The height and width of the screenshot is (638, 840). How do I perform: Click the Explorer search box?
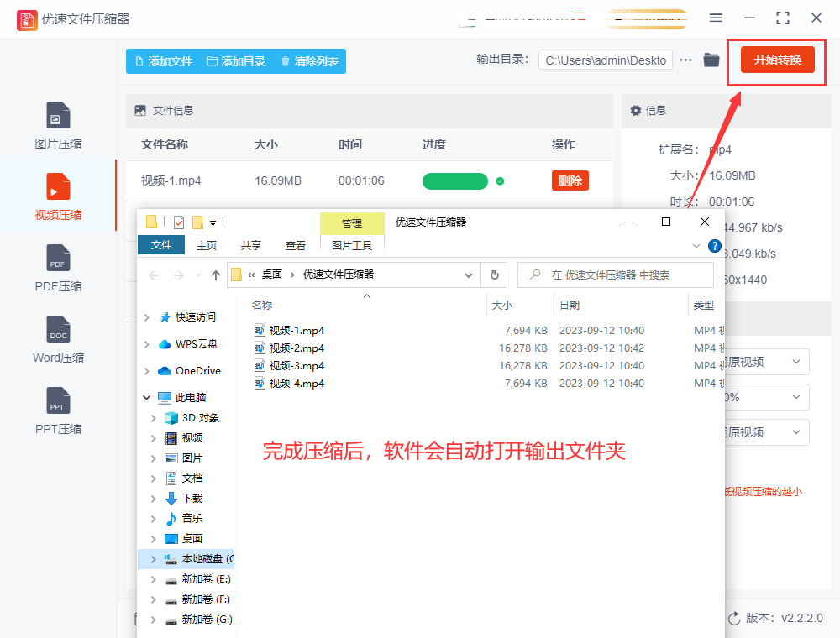click(x=616, y=275)
